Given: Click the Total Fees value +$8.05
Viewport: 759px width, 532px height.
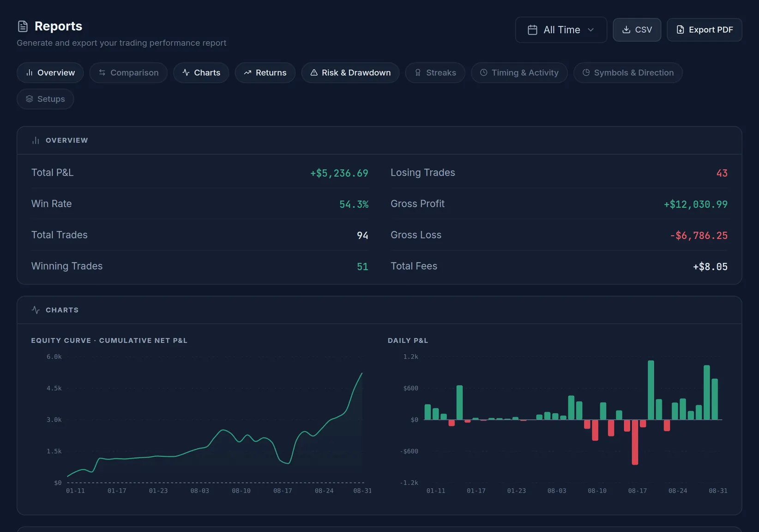Looking at the screenshot, I should point(710,266).
